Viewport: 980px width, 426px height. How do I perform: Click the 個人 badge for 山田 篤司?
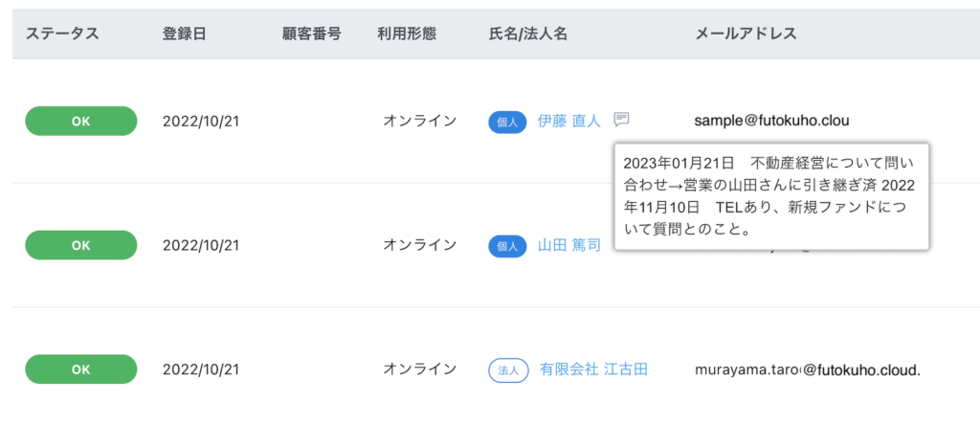(507, 246)
